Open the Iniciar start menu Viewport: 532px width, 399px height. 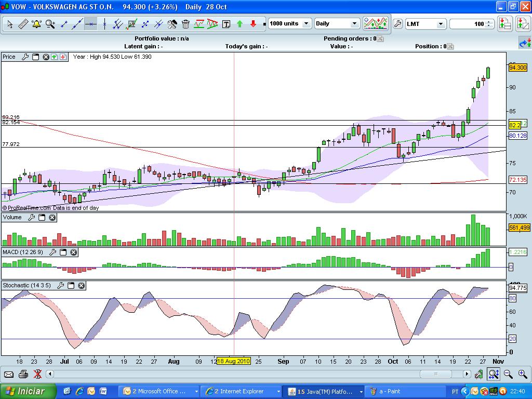click(28, 392)
